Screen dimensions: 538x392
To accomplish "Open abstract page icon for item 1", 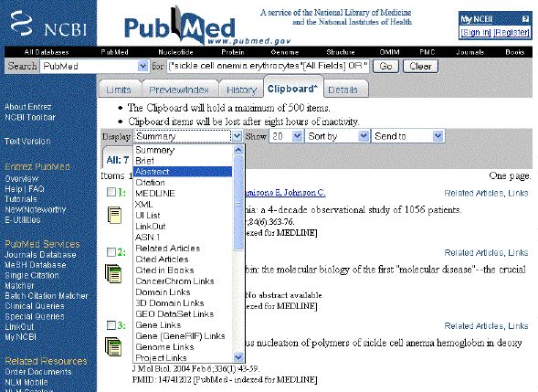I will pyautogui.click(x=114, y=216).
